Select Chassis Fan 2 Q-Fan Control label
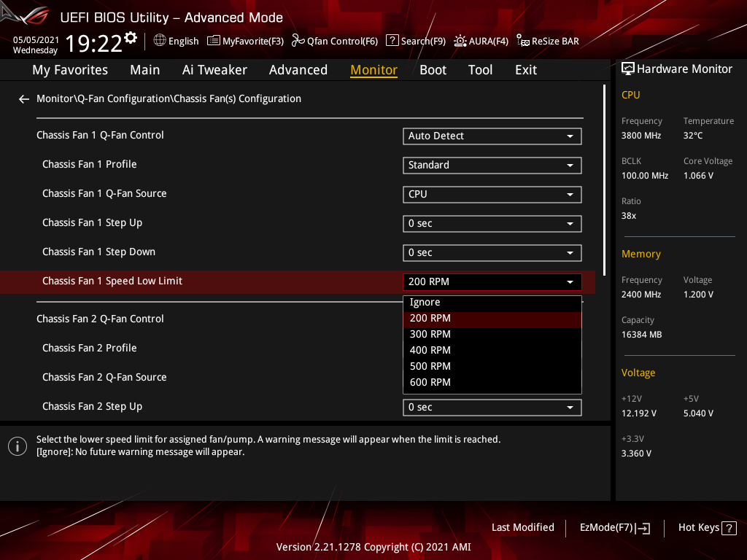Image resolution: width=747 pixels, height=560 pixels. (100, 319)
